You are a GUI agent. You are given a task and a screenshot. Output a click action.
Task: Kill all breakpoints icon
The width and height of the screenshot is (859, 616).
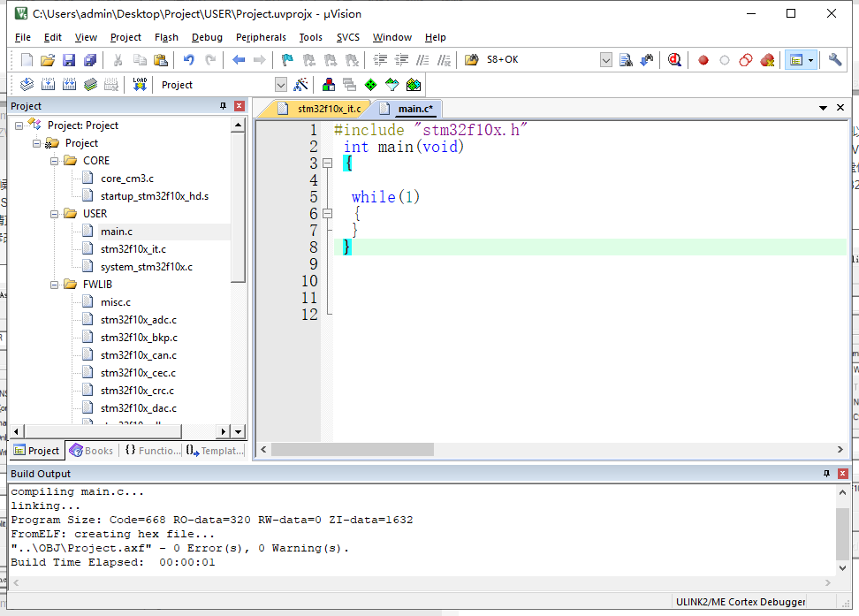click(x=767, y=60)
